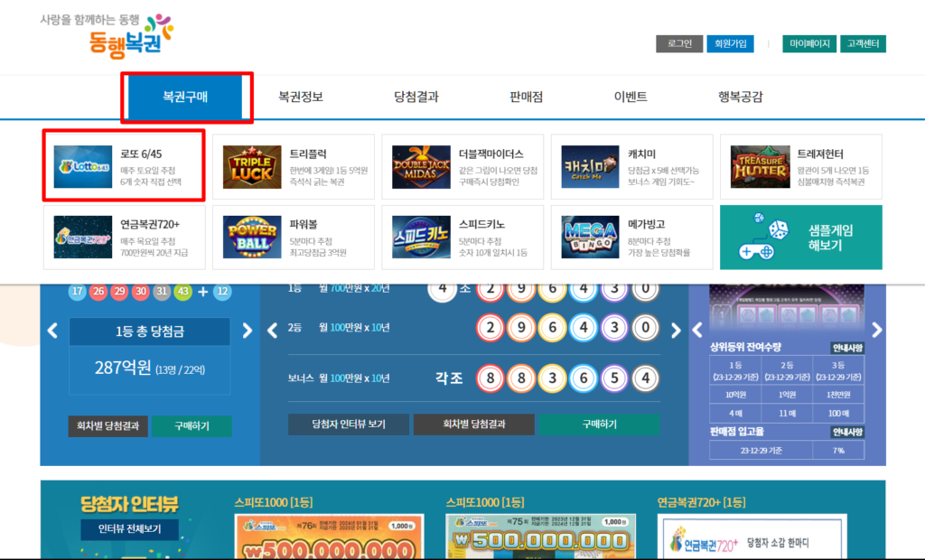
Task: Click 안내사항 next to 판매점 입고율
Action: tap(847, 432)
